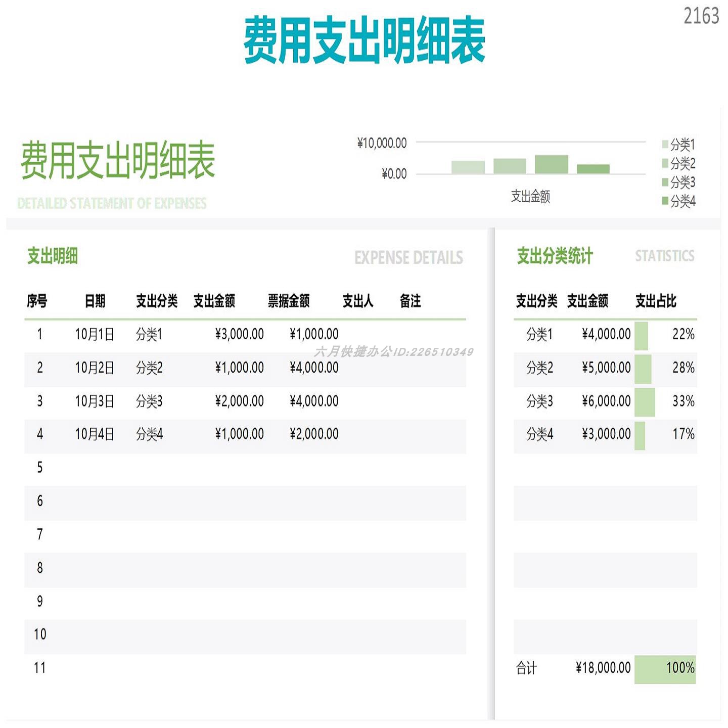The height and width of the screenshot is (728, 728).
Task: Click ¥2,000.00 支出金额 in the 10月3日 row
Action: (239, 401)
